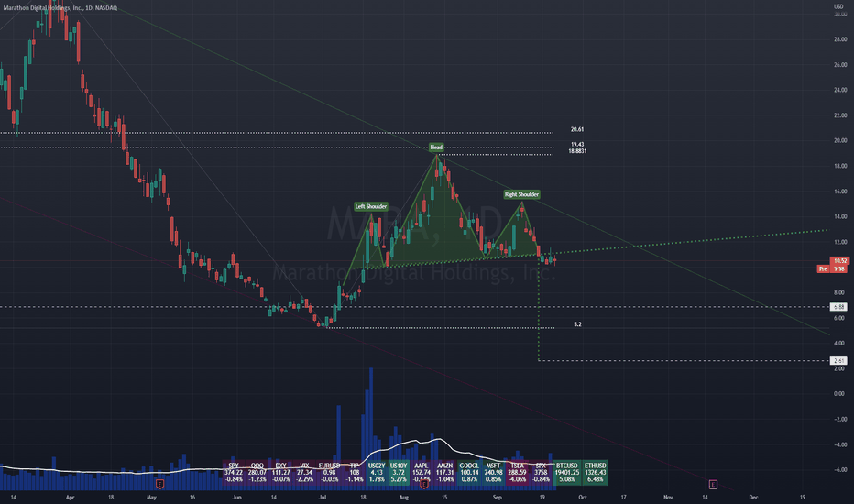Click the Sep label on the time axis
The height and width of the screenshot is (504, 854).
[x=497, y=497]
